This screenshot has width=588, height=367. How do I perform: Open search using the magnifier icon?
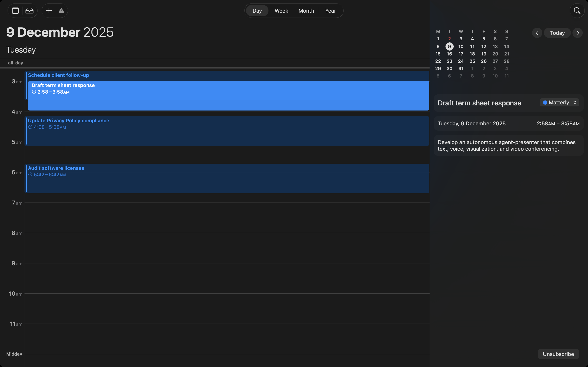(x=577, y=10)
